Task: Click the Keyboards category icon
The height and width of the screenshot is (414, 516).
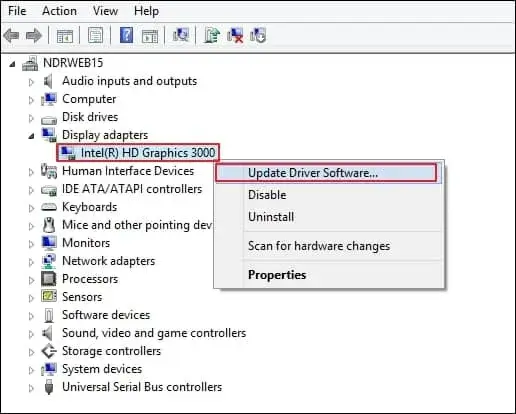Action: pyautogui.click(x=49, y=207)
